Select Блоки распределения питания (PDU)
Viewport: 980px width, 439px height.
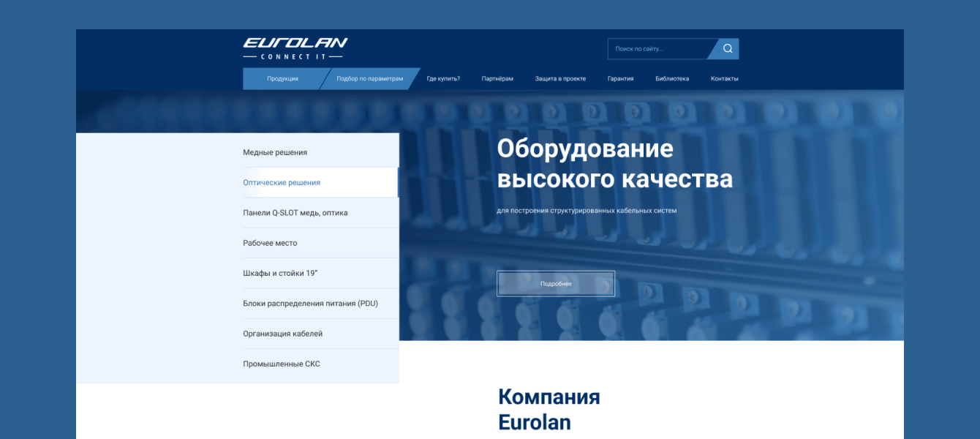click(311, 303)
